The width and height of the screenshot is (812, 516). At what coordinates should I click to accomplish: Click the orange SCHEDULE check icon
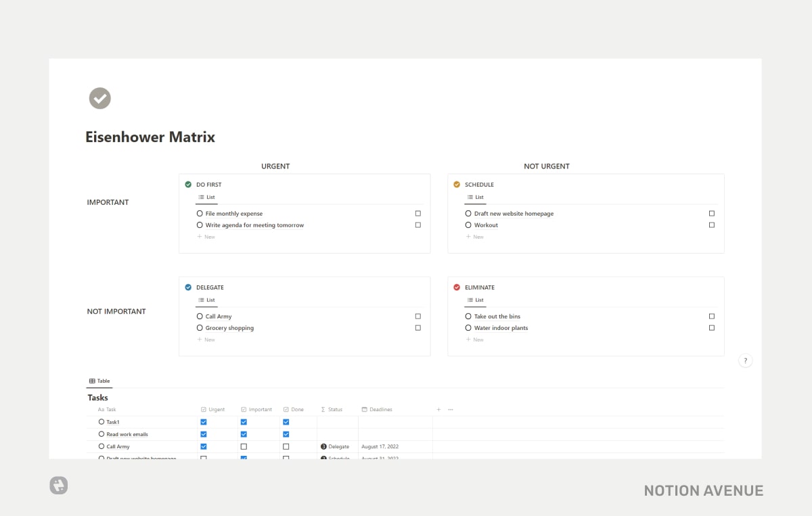pyautogui.click(x=456, y=184)
